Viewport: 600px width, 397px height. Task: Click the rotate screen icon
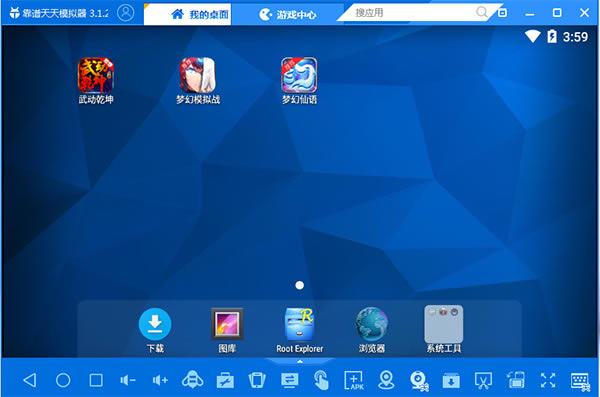tap(516, 380)
